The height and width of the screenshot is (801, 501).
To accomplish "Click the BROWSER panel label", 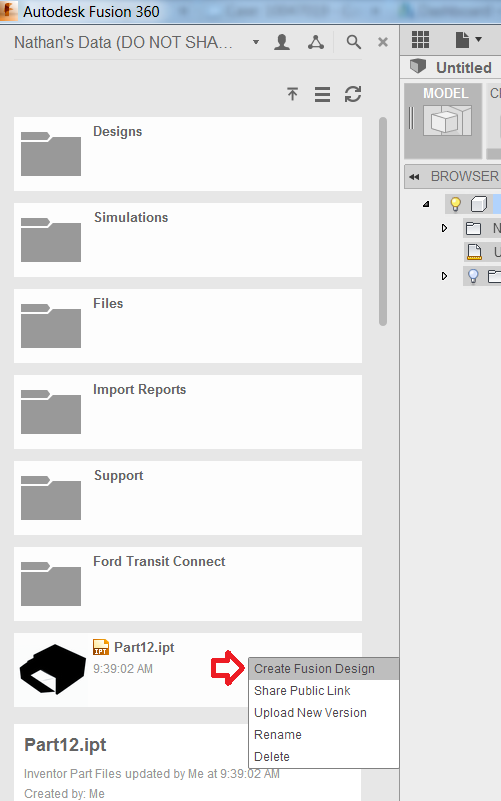I will 465,176.
